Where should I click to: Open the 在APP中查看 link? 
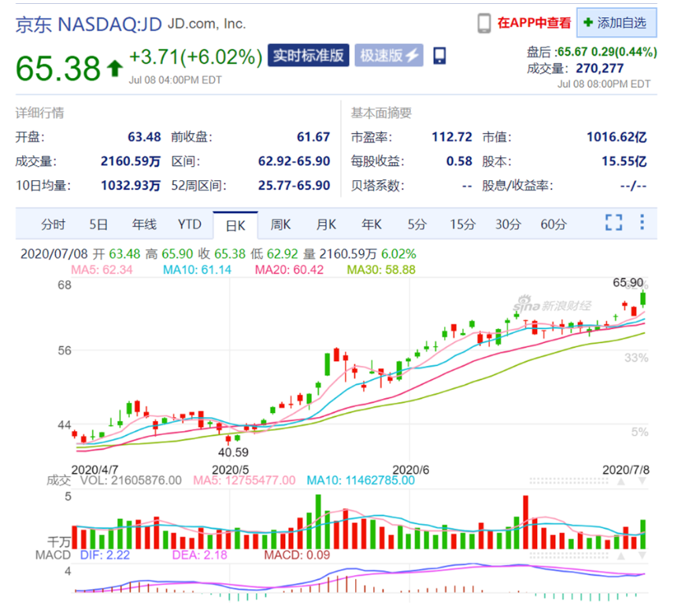[534, 23]
